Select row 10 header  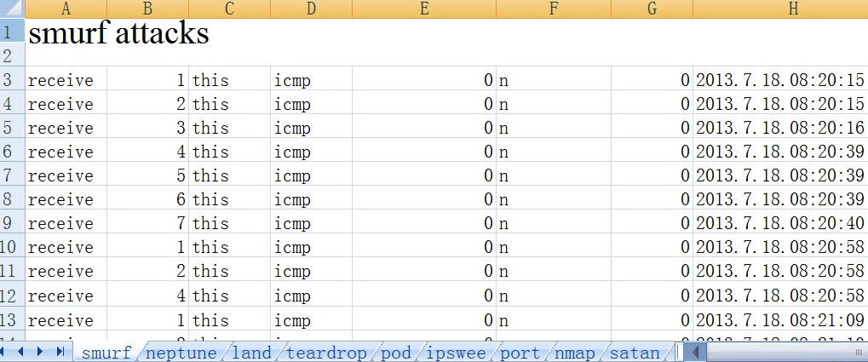click(12, 246)
